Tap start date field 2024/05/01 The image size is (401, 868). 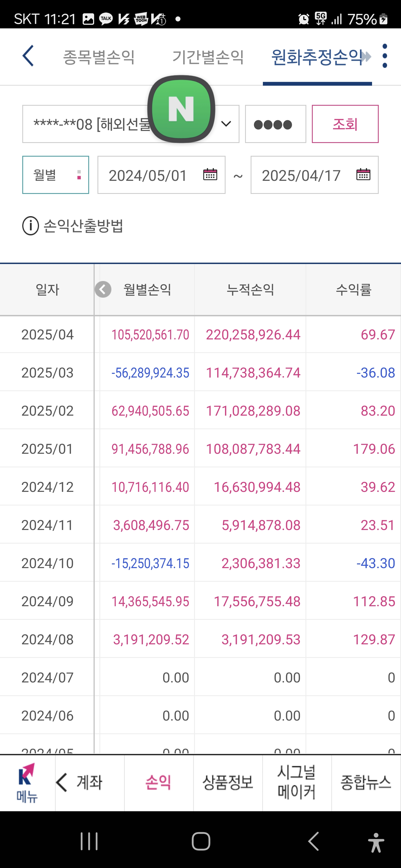(x=162, y=175)
